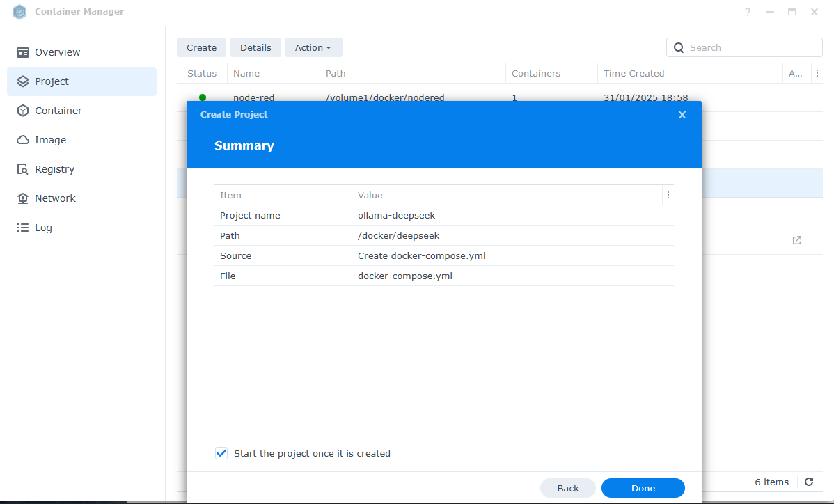This screenshot has width=834, height=504.
Task: Click the search magnifier icon
Action: (679, 47)
